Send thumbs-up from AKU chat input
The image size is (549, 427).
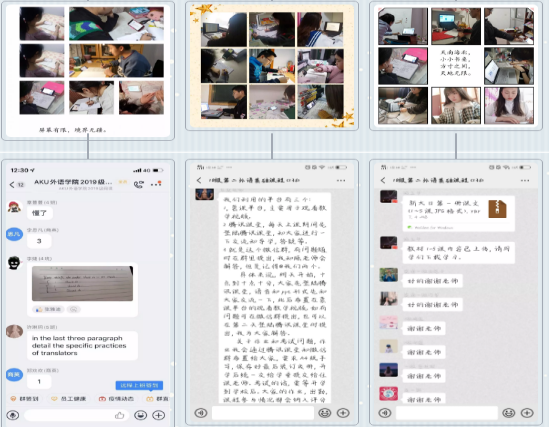point(119,415)
